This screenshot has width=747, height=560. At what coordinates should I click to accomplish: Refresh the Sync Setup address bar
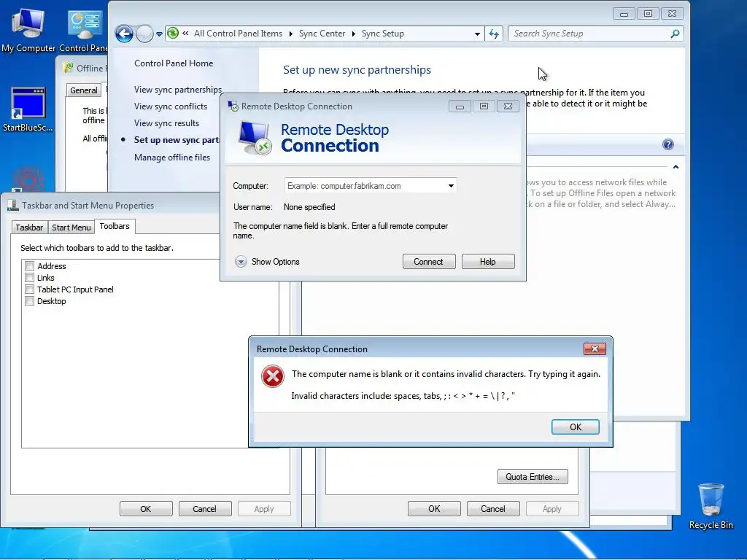tap(494, 34)
